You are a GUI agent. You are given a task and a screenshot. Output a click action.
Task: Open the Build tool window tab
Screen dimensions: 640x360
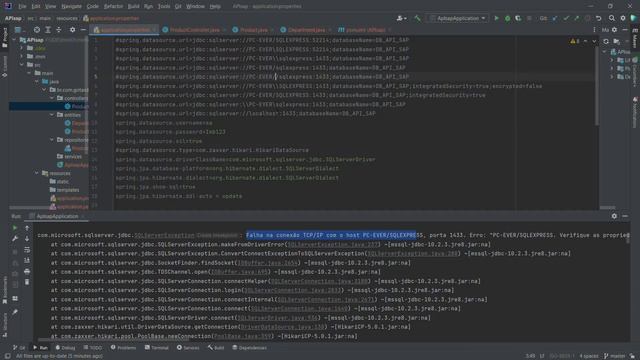click(216, 348)
